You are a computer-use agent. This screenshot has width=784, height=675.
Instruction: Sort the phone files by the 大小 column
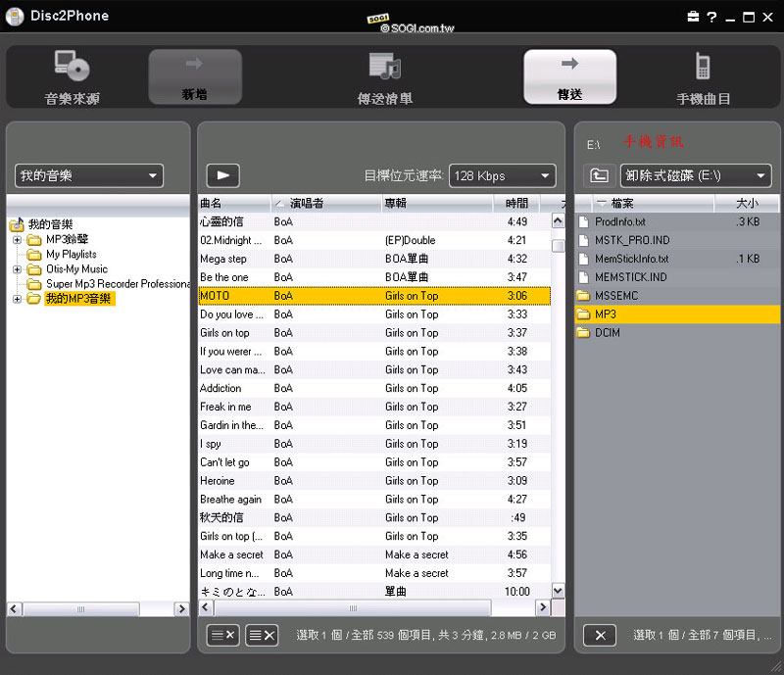747,203
